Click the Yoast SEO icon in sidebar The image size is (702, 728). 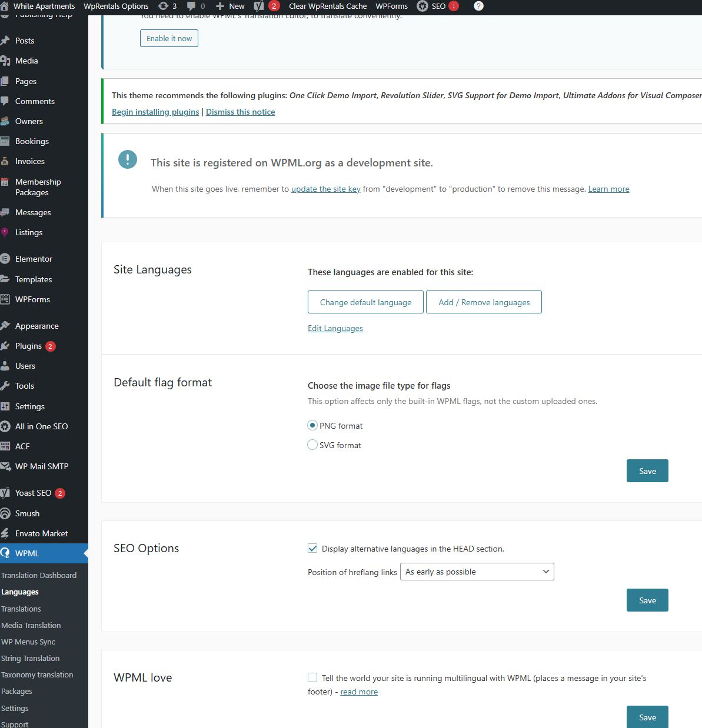[5, 493]
